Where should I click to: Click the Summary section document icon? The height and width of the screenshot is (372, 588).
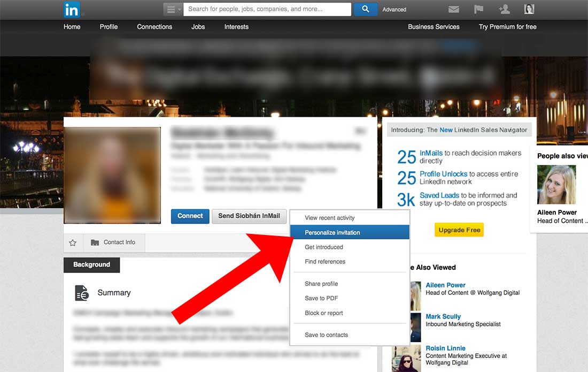pos(82,292)
